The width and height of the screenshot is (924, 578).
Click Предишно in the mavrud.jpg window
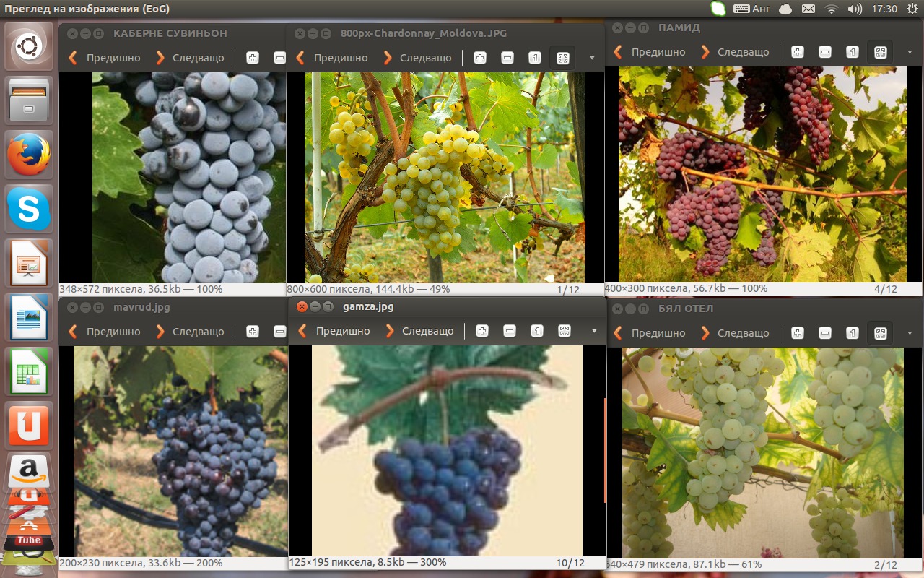(x=105, y=332)
